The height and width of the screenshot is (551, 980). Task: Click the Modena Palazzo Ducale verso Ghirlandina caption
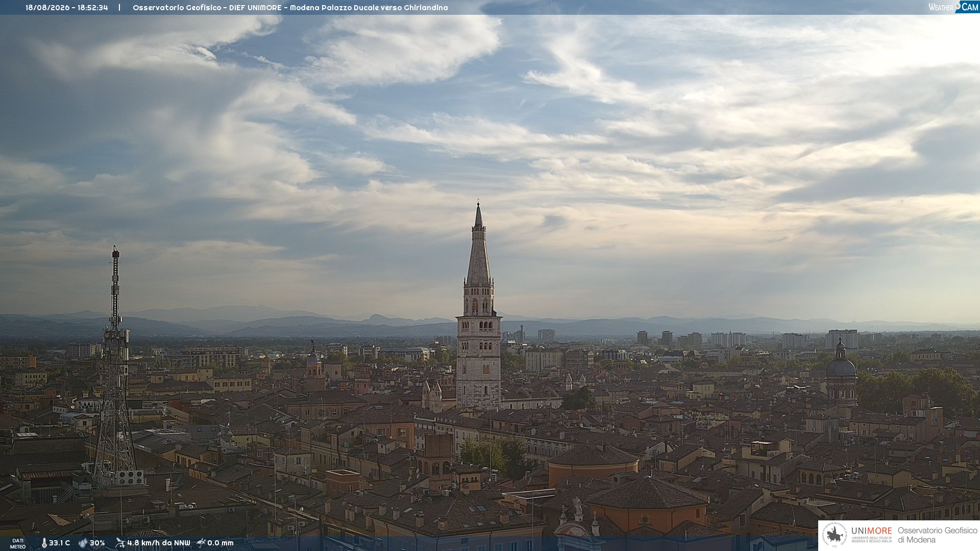click(369, 8)
